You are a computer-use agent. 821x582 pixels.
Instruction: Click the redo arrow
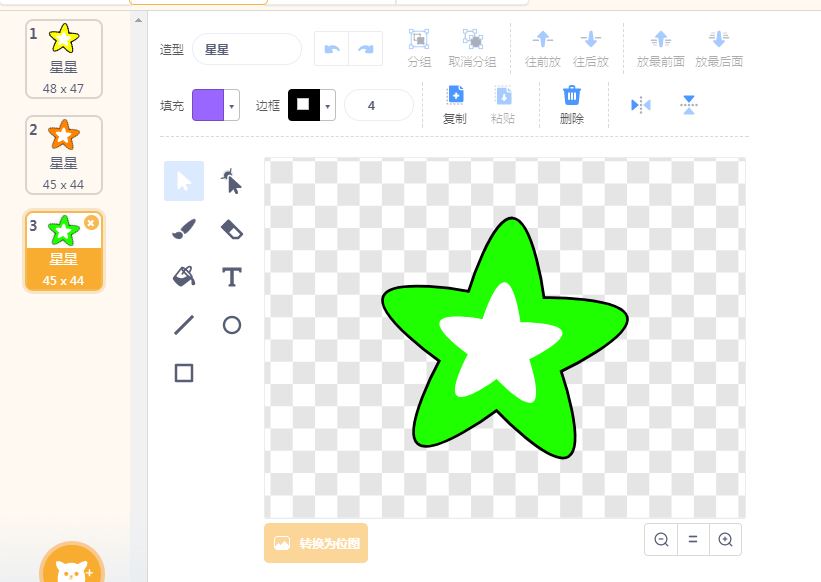click(x=365, y=49)
